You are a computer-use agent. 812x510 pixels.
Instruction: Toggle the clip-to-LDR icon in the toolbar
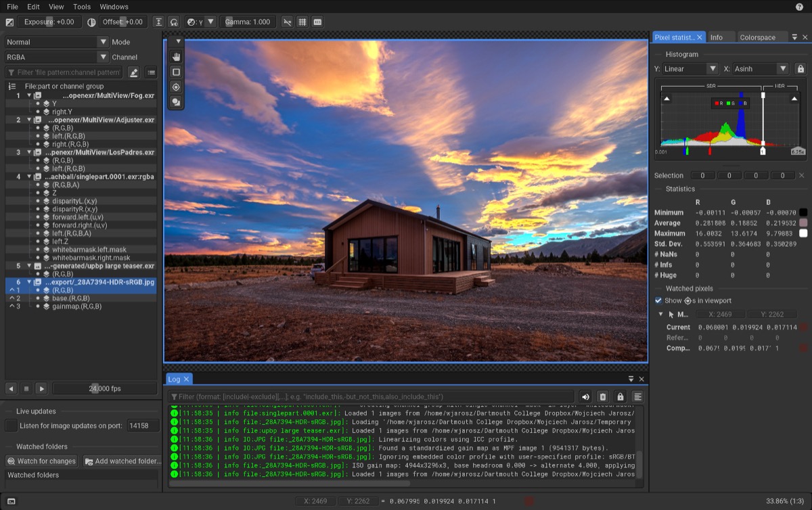(287, 22)
